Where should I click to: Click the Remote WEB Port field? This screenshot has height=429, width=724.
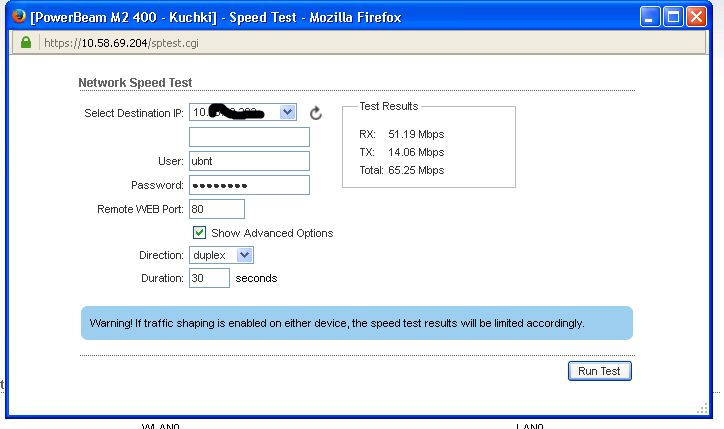[217, 209]
